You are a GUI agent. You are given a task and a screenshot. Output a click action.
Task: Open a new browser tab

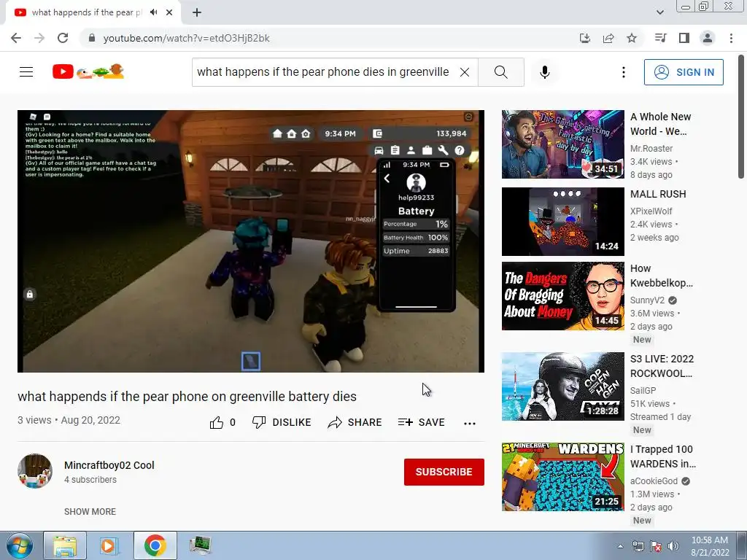[197, 12]
